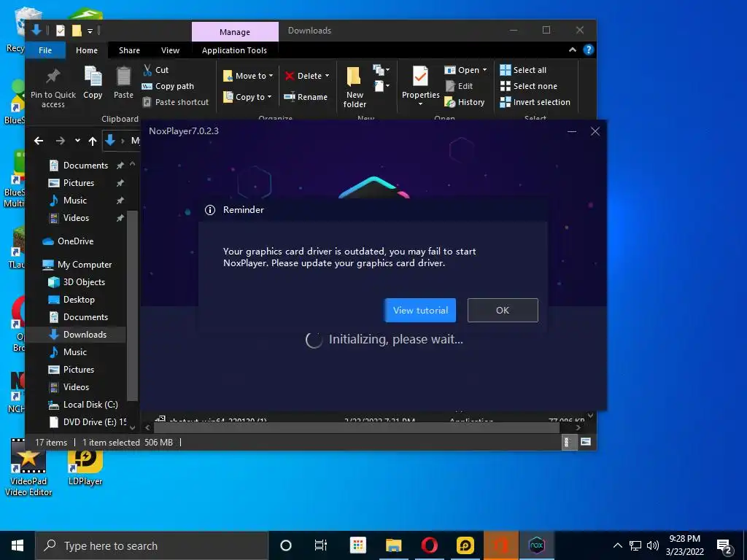
Task: Minimize the NoxPlayer window
Action: 572,131
